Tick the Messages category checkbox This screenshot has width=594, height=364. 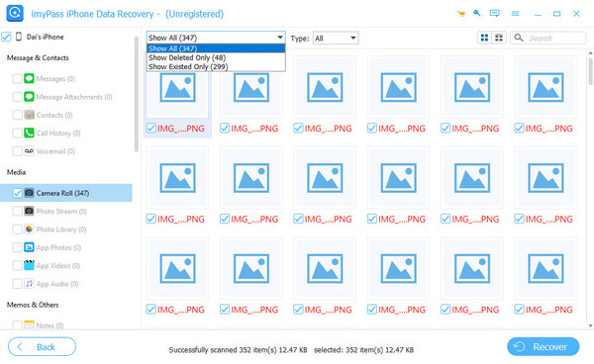tap(17, 79)
